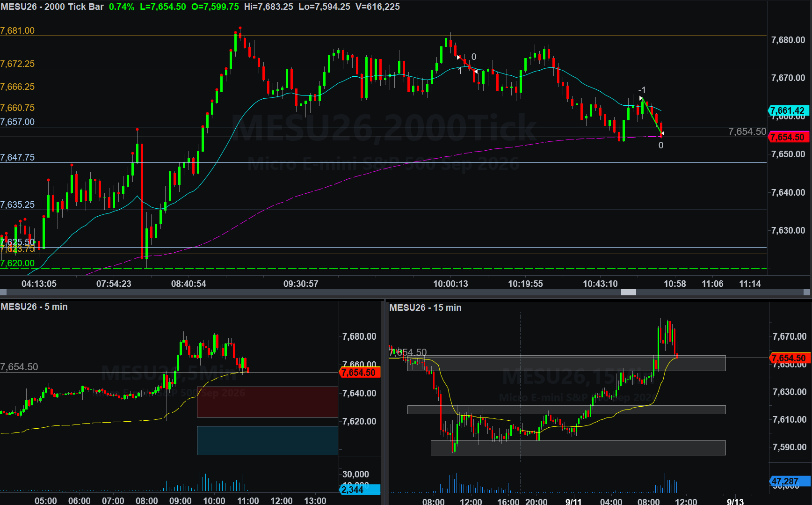Screen dimensions: 812x505
Task: Click the 09:00 label on 5 min time axis
Action: pyautogui.click(x=181, y=501)
